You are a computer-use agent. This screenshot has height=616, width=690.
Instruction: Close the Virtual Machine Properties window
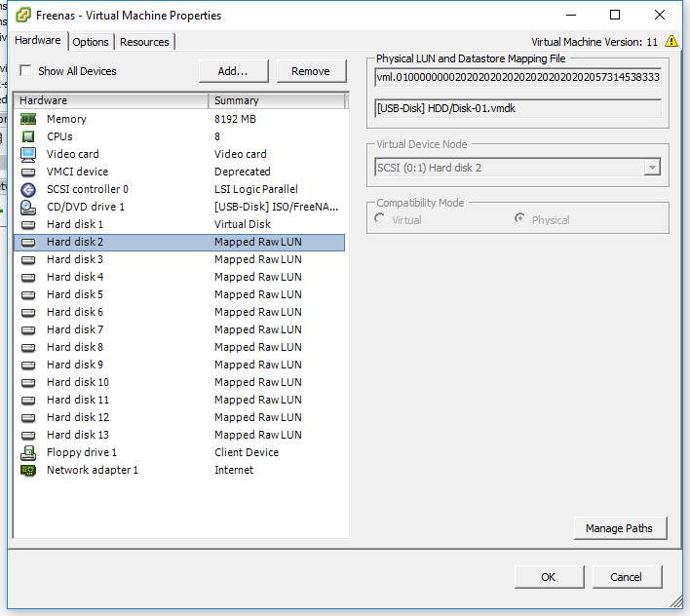(x=660, y=15)
